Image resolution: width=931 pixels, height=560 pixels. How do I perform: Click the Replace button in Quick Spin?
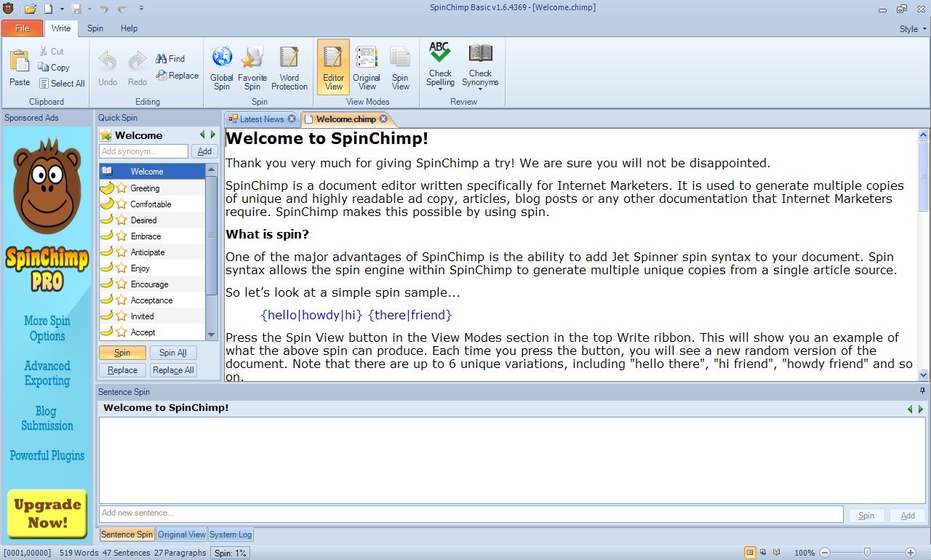click(x=122, y=370)
